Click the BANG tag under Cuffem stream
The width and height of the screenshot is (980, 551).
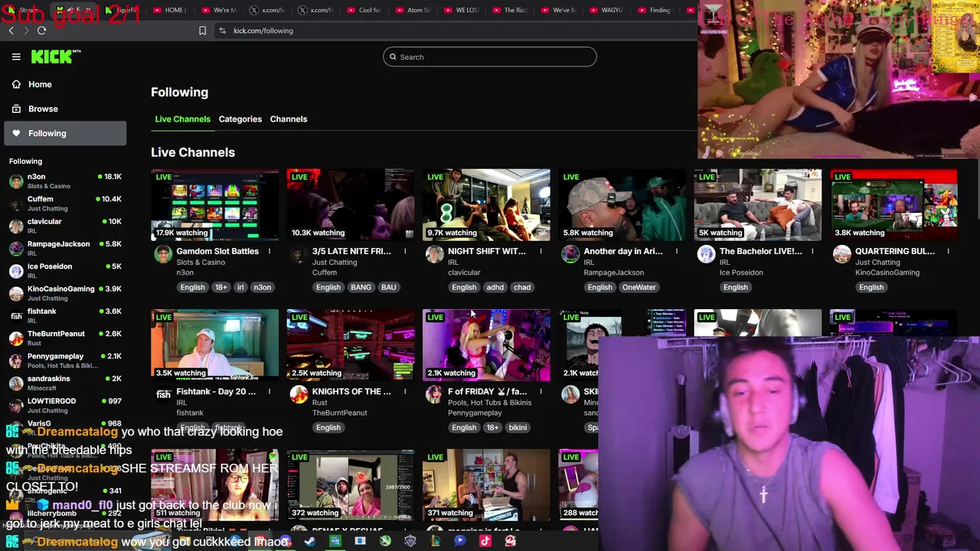361,287
